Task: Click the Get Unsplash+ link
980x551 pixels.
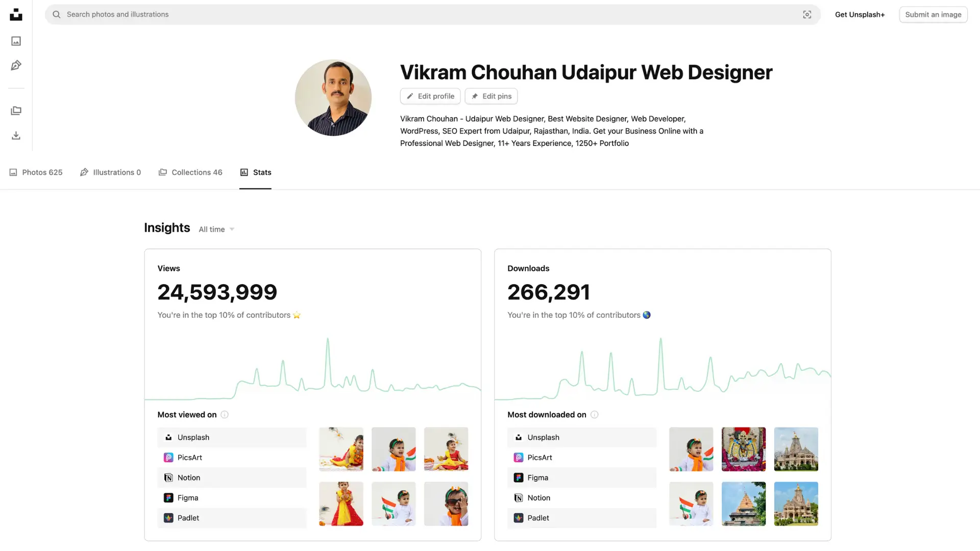Action: click(860, 14)
